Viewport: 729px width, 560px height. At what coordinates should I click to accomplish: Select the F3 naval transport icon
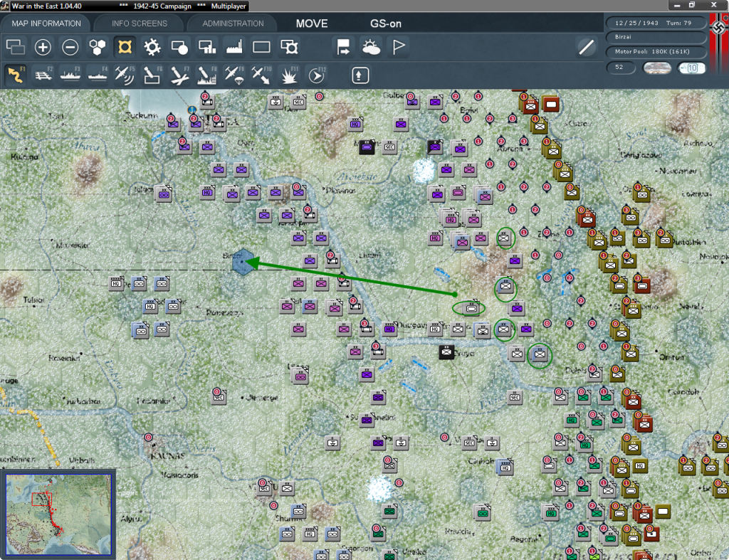click(x=70, y=75)
